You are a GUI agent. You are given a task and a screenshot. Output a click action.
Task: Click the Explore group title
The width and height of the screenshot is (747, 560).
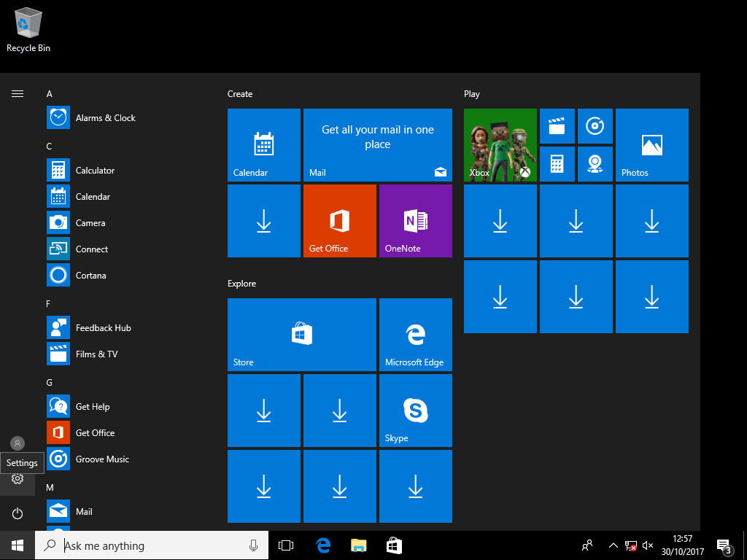click(242, 284)
